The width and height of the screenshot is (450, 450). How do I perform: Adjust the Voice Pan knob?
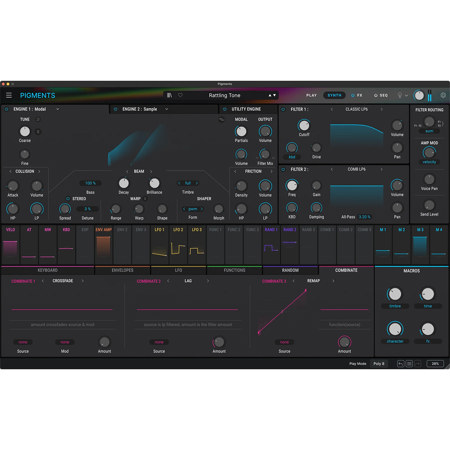pyautogui.click(x=429, y=179)
